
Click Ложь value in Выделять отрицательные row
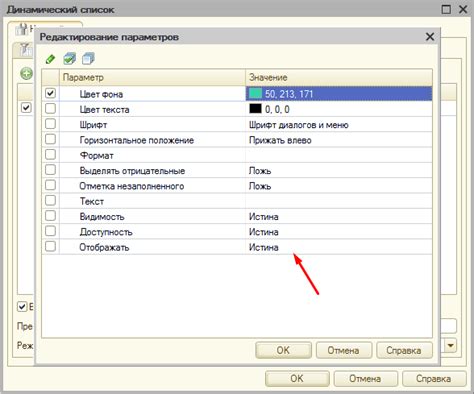pos(260,171)
